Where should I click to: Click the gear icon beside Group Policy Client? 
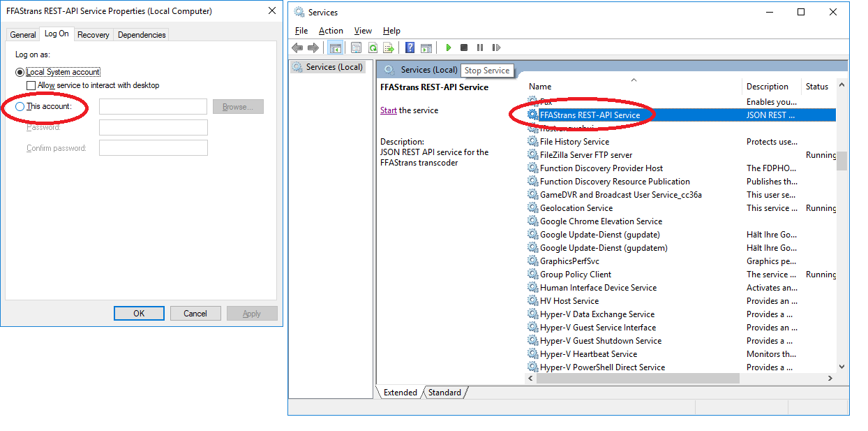533,275
